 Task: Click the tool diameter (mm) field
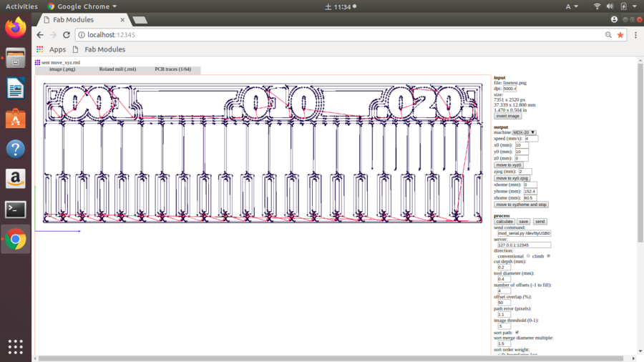(504, 279)
